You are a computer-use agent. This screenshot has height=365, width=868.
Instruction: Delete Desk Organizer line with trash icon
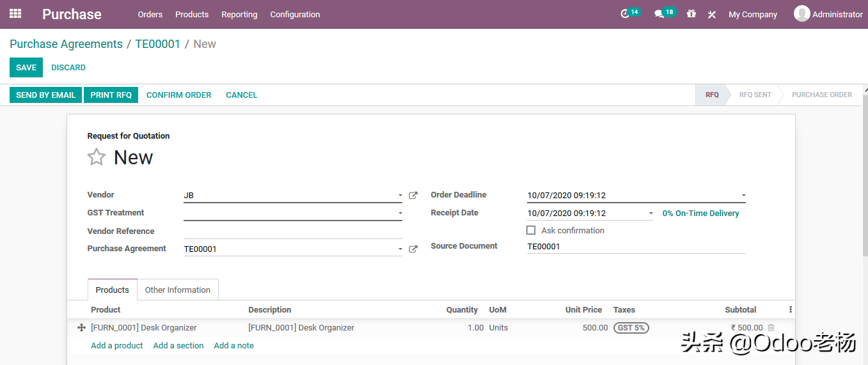point(771,327)
